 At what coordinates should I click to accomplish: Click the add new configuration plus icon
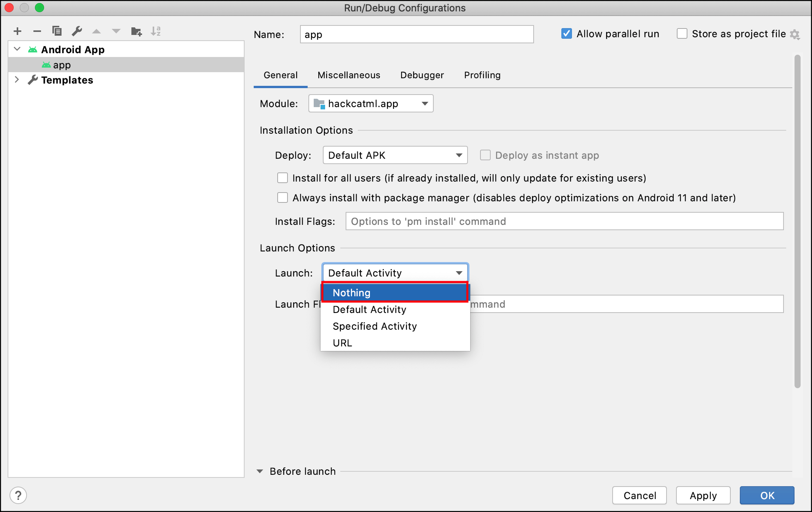(x=17, y=31)
